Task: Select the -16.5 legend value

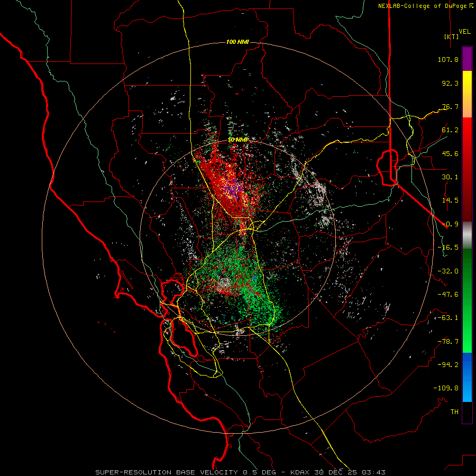Action: click(x=448, y=248)
